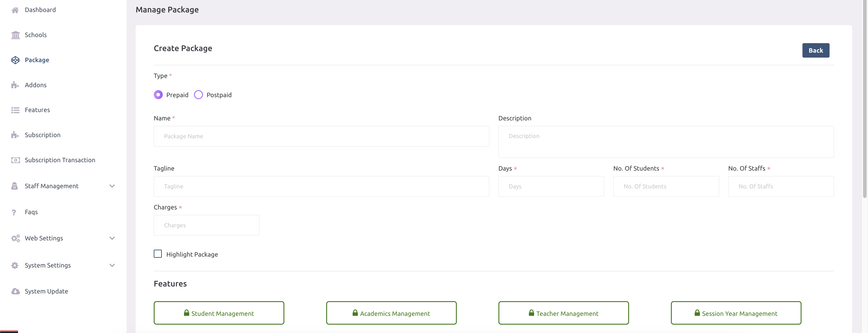
Task: Click the System Update cloud icon
Action: tap(16, 291)
